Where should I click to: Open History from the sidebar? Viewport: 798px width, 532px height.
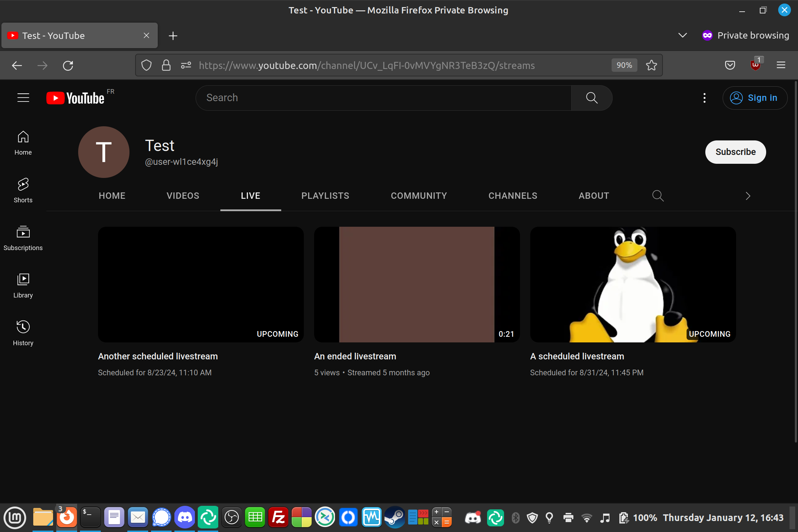pos(23,332)
